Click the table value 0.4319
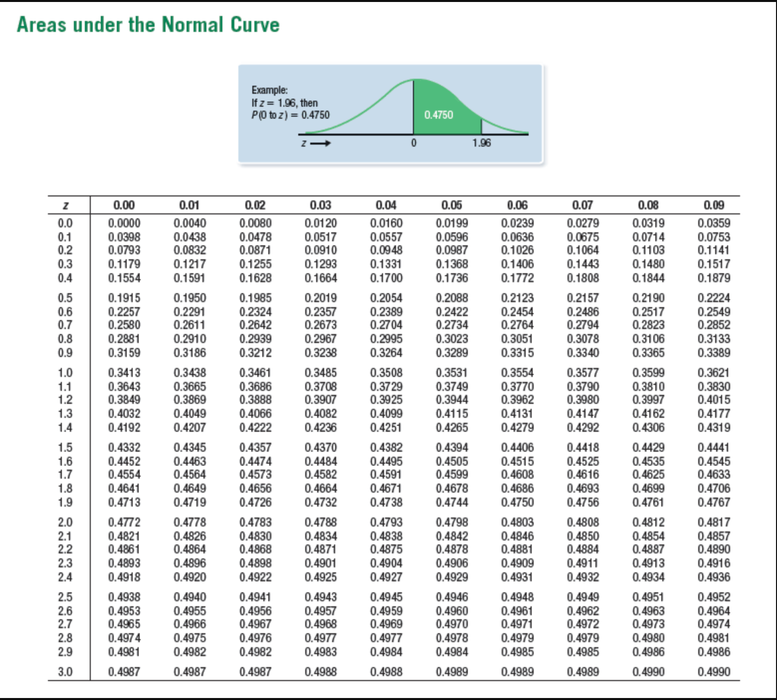Screen dimensions: 777x700 pyautogui.click(x=714, y=428)
